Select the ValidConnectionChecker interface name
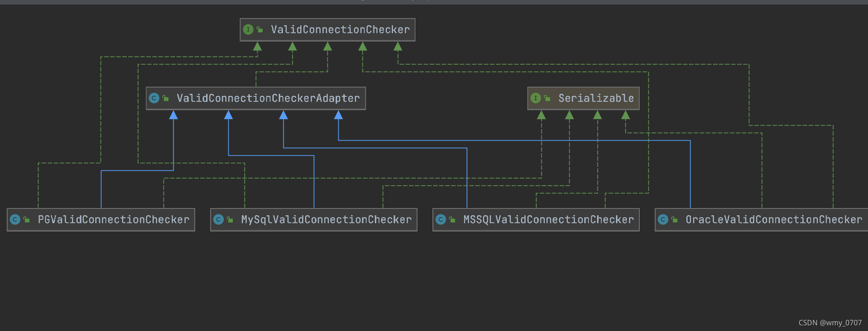 [340, 29]
